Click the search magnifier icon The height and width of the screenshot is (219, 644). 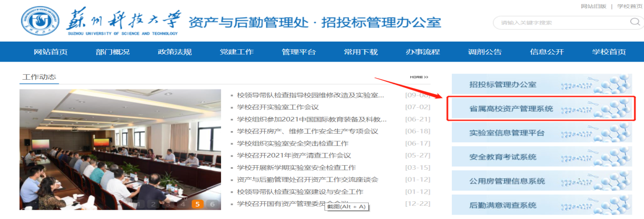tap(634, 22)
